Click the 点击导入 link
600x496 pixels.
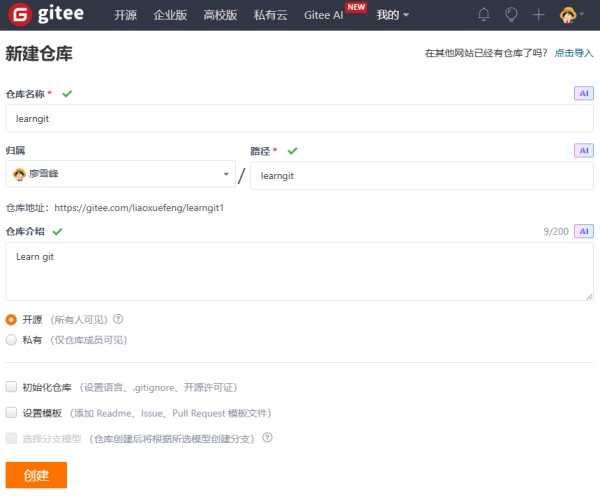click(x=574, y=53)
